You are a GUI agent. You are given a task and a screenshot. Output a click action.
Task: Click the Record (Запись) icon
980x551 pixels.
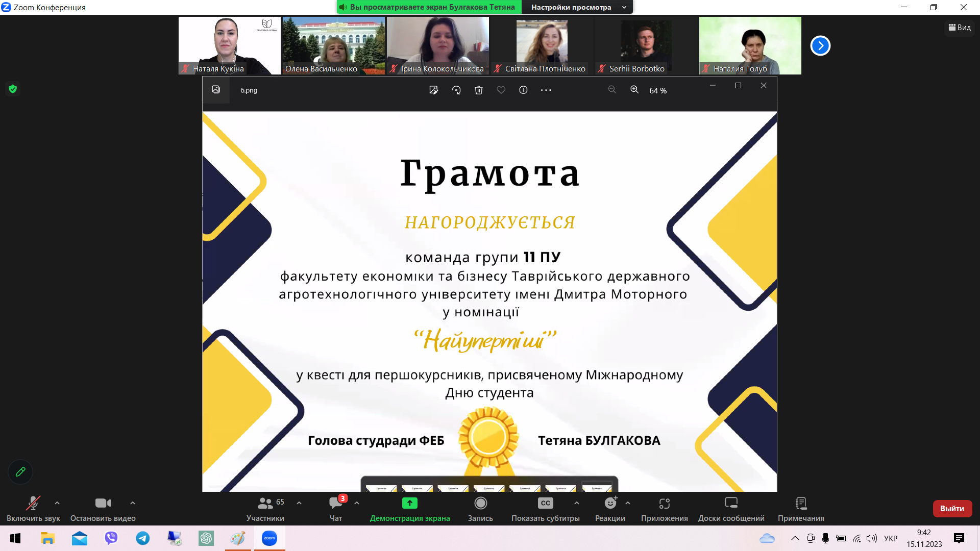click(x=480, y=504)
